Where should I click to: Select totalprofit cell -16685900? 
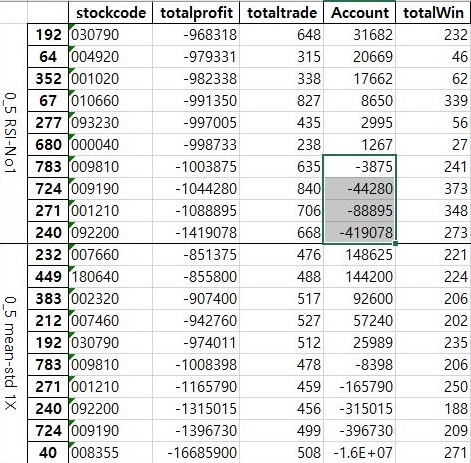(196, 452)
